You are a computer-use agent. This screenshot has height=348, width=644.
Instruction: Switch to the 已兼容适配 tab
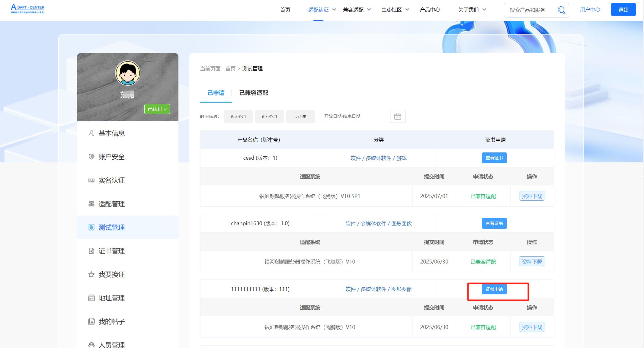pos(253,93)
